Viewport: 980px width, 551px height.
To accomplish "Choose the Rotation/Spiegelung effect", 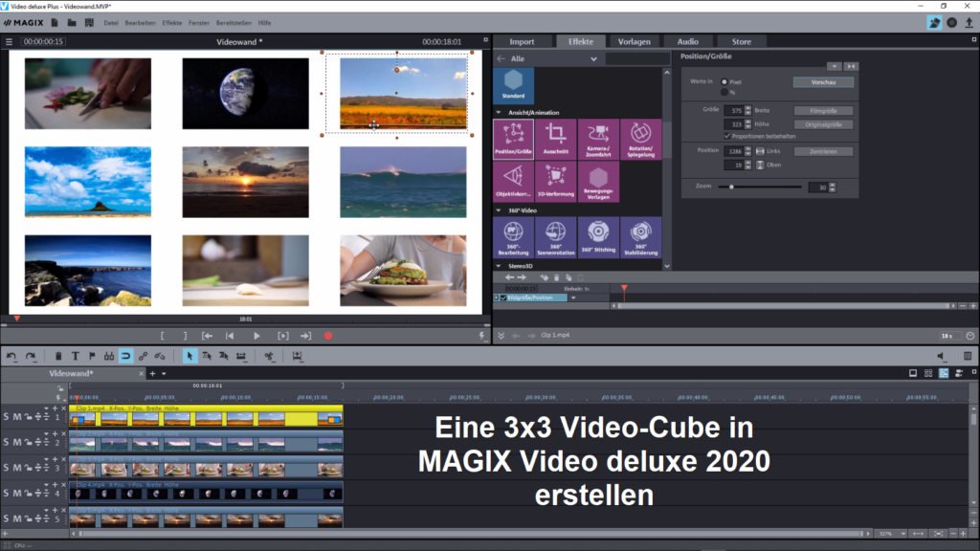I will point(640,140).
